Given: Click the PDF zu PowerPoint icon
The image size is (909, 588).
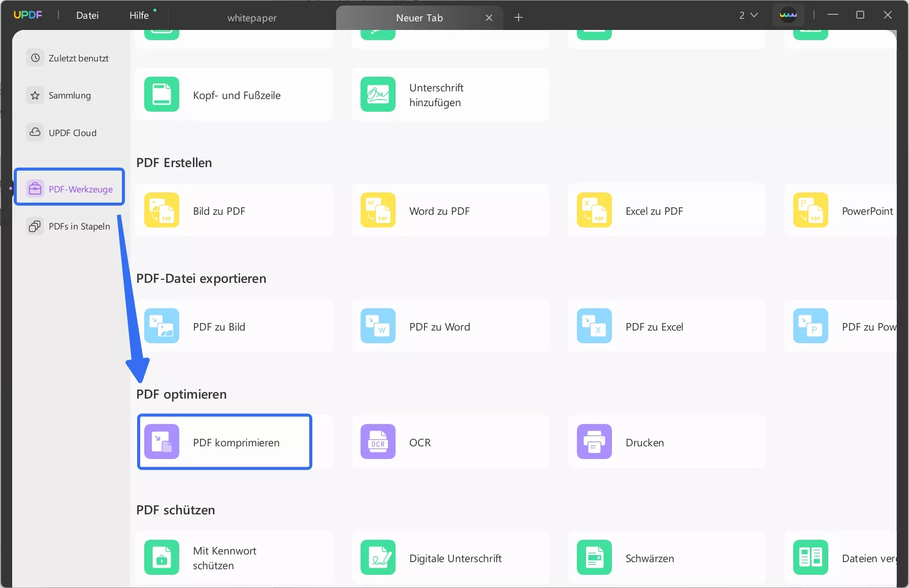Looking at the screenshot, I should [x=810, y=325].
